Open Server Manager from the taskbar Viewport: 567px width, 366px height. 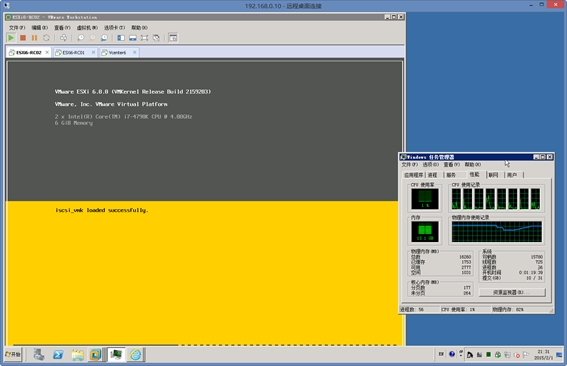tap(39, 354)
